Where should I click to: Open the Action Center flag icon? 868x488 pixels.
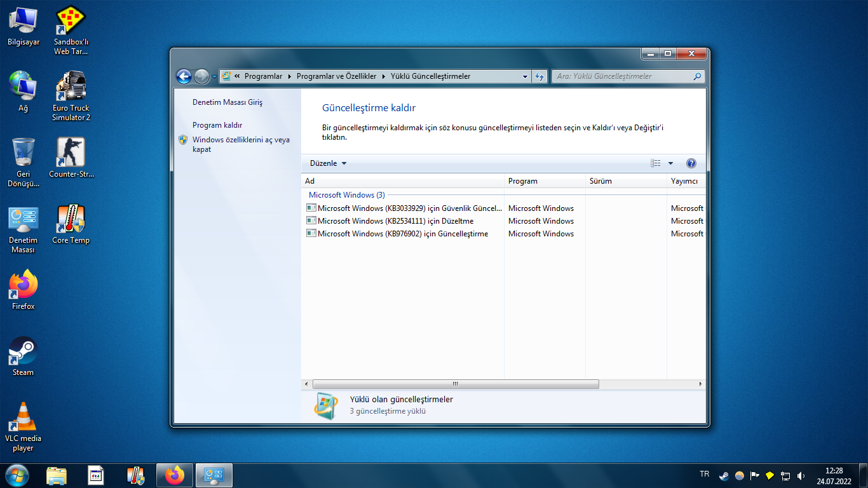click(x=755, y=475)
